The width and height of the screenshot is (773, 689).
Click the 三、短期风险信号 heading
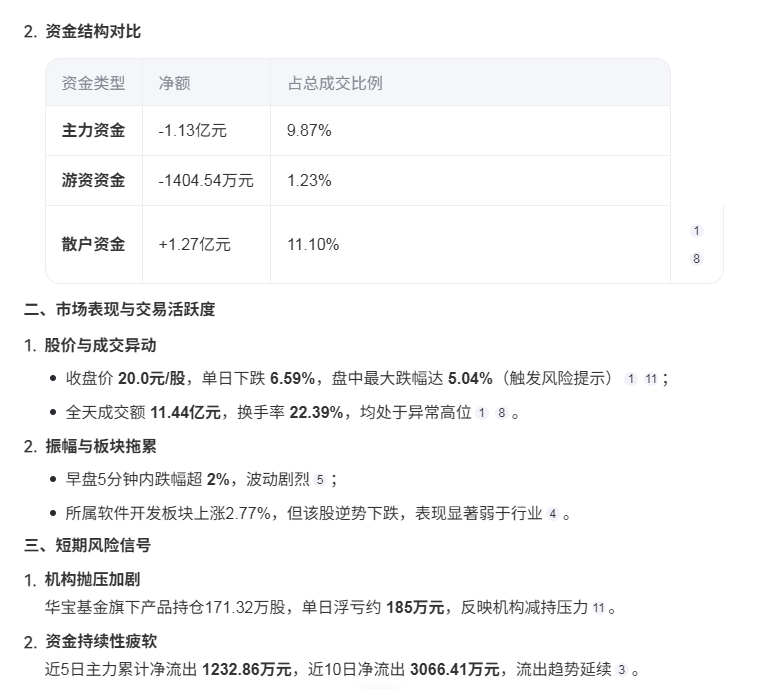coord(87,545)
